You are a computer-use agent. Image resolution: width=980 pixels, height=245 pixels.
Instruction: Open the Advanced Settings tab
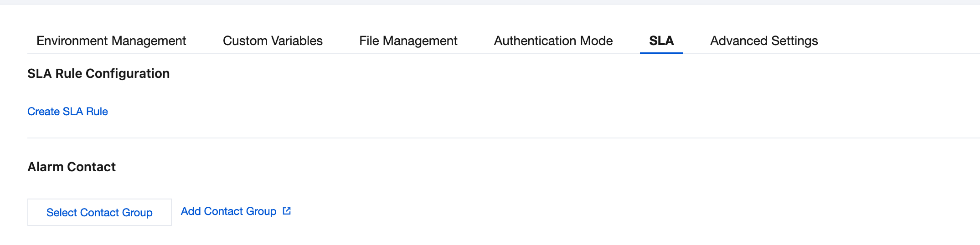[764, 41]
